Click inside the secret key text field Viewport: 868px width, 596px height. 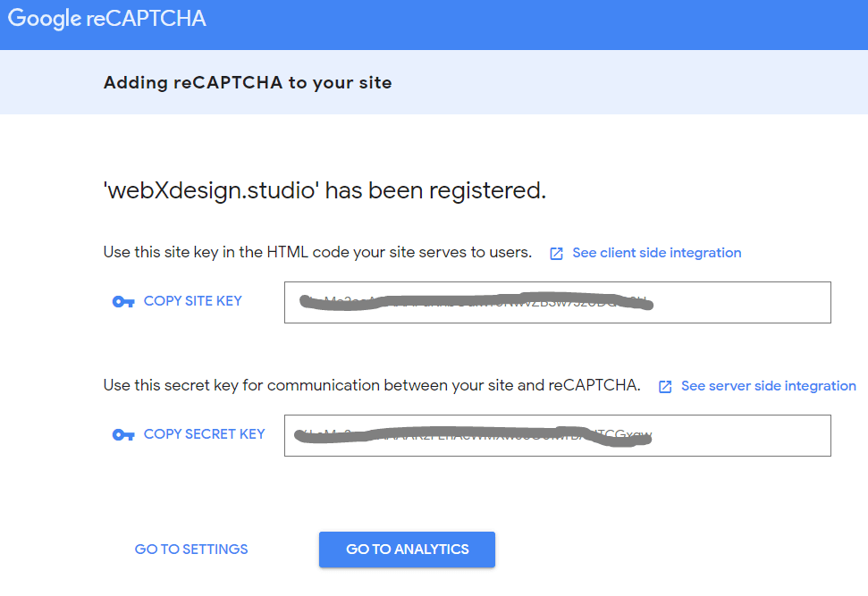pyautogui.click(x=558, y=435)
